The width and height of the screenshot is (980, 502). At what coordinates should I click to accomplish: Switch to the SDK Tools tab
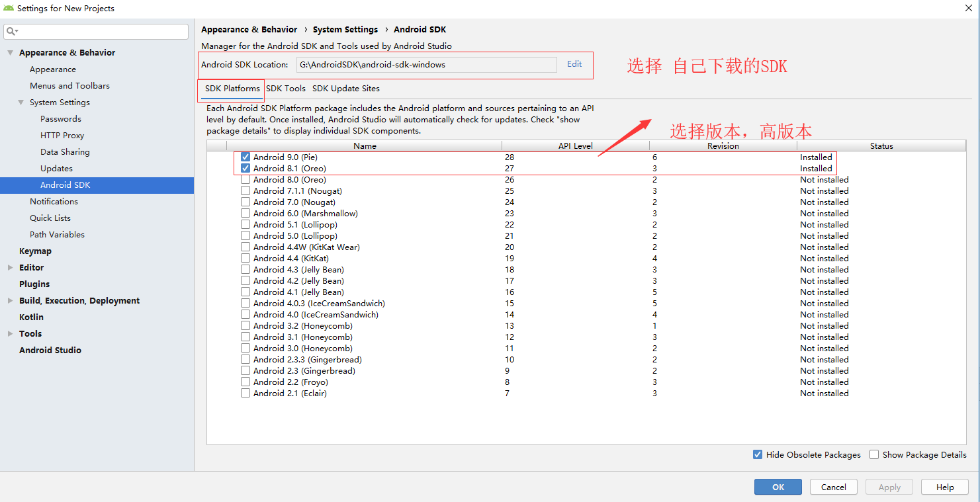tap(285, 88)
